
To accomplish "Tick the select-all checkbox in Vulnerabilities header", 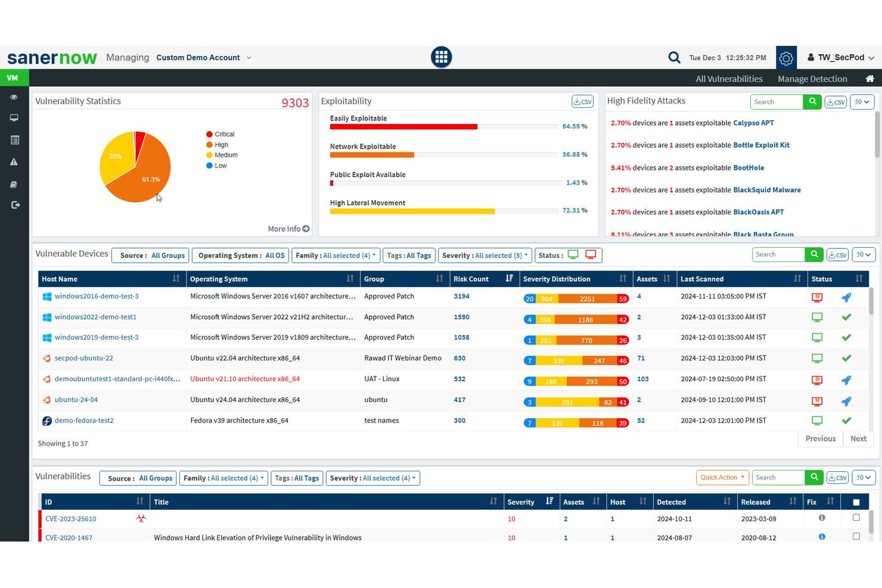I will click(x=856, y=502).
